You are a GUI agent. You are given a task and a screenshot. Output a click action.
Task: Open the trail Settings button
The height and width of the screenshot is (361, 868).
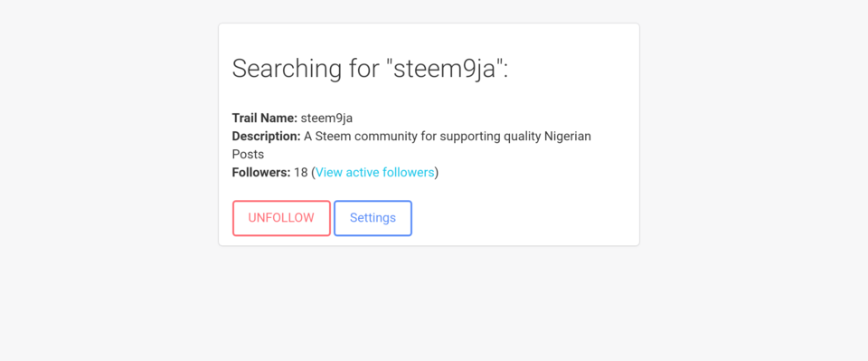coord(373,218)
